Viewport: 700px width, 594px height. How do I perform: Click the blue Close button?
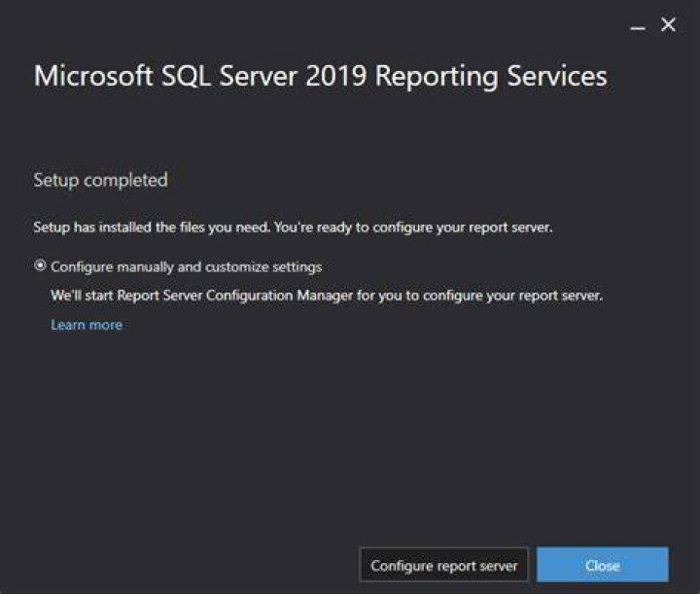[x=602, y=566]
